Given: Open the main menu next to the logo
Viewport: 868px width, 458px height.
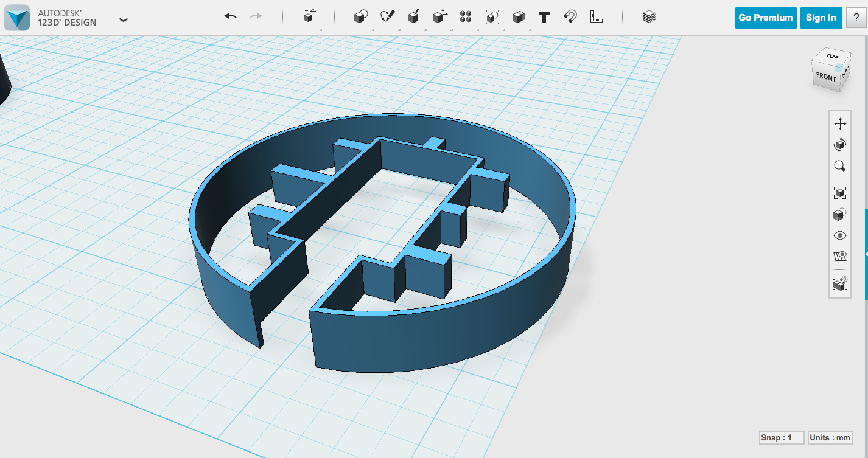Looking at the screenshot, I should click(124, 20).
